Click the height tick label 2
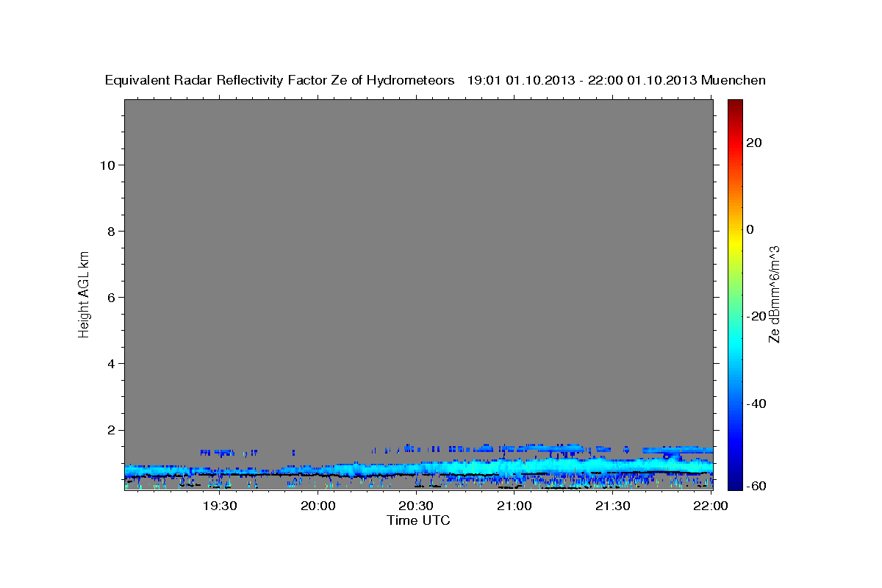Image resolution: width=882 pixels, height=588 pixels. click(x=111, y=430)
